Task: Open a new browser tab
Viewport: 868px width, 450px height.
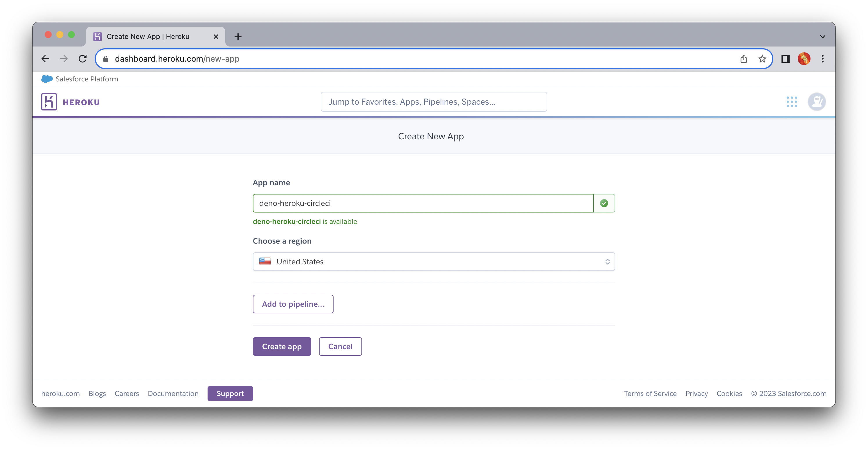Action: [238, 37]
